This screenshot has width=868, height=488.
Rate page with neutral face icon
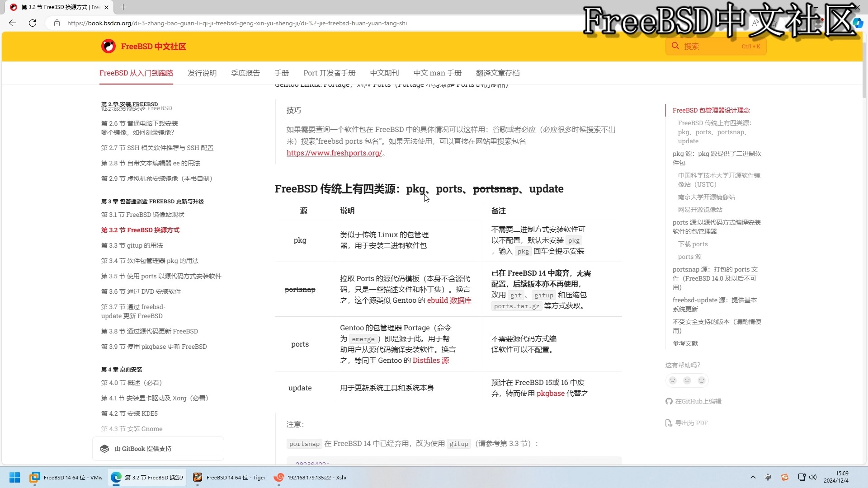(687, 380)
